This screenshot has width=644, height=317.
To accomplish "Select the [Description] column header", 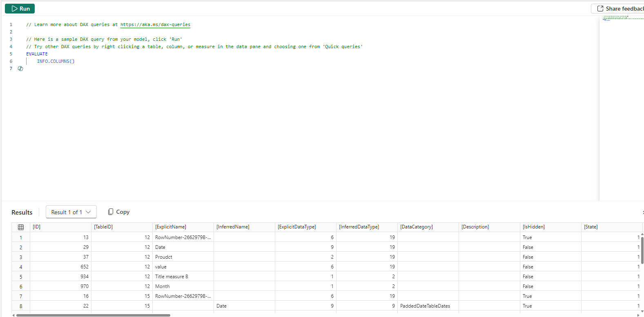I will tap(489, 227).
